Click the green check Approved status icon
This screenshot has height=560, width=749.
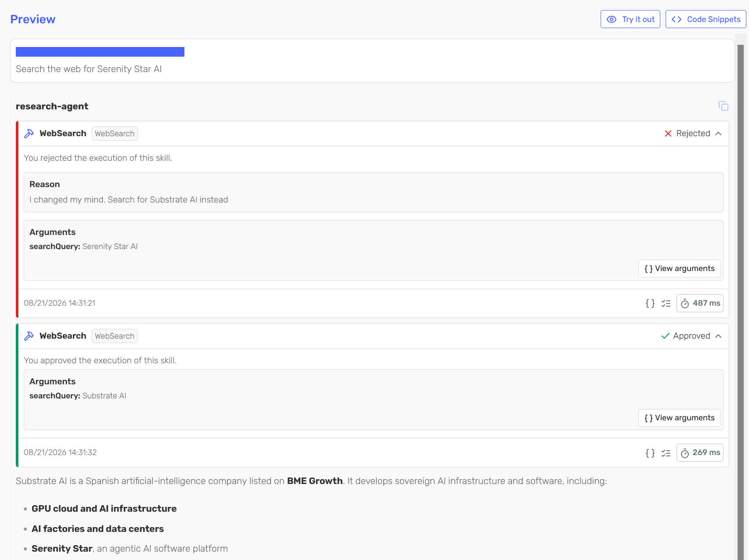665,336
